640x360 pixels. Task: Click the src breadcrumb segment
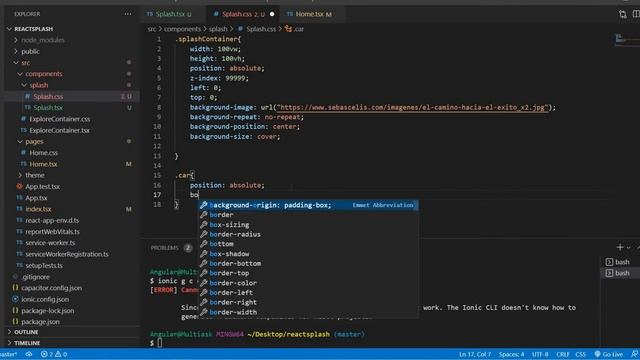coord(152,29)
